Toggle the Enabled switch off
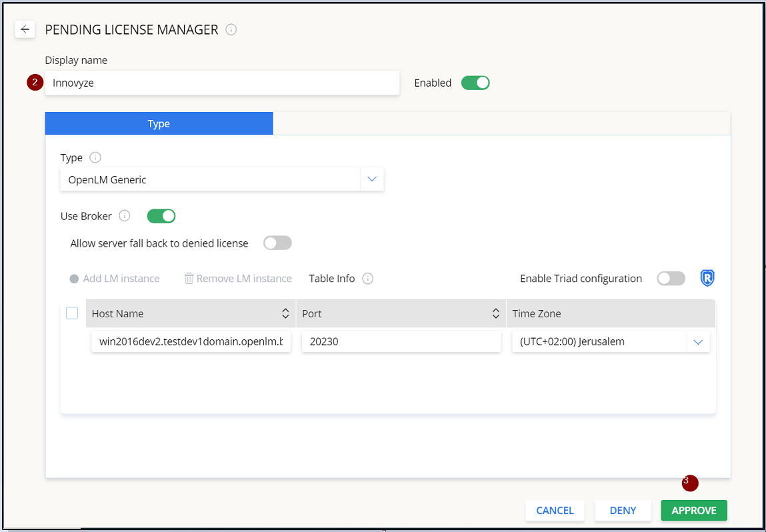 pos(475,83)
